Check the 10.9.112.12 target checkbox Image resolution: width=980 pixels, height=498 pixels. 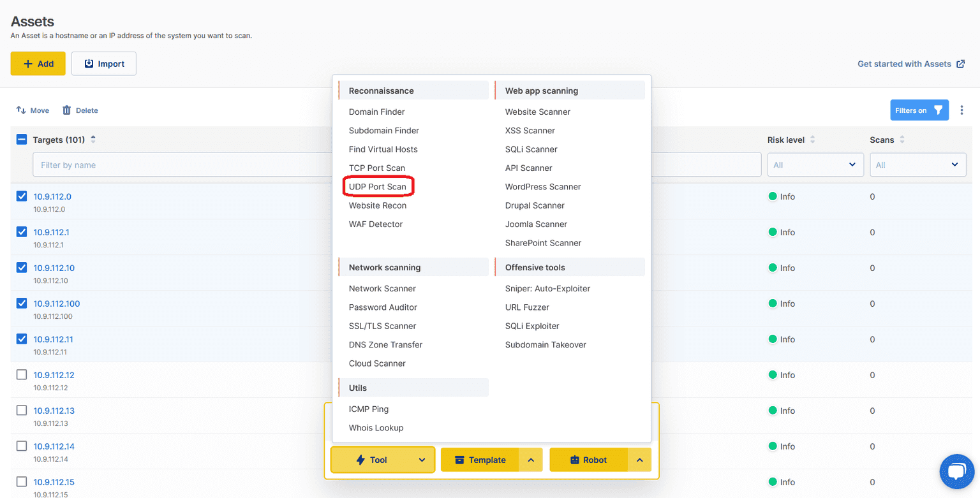point(20,375)
